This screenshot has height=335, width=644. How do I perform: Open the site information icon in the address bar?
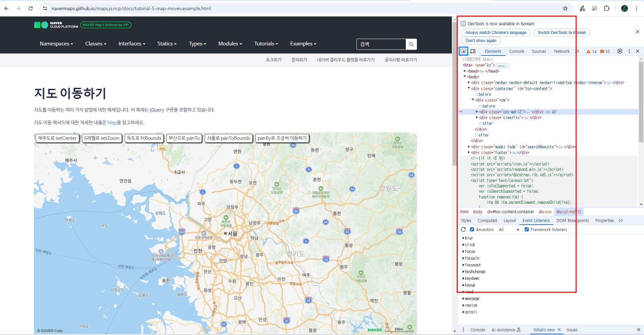[45, 8]
